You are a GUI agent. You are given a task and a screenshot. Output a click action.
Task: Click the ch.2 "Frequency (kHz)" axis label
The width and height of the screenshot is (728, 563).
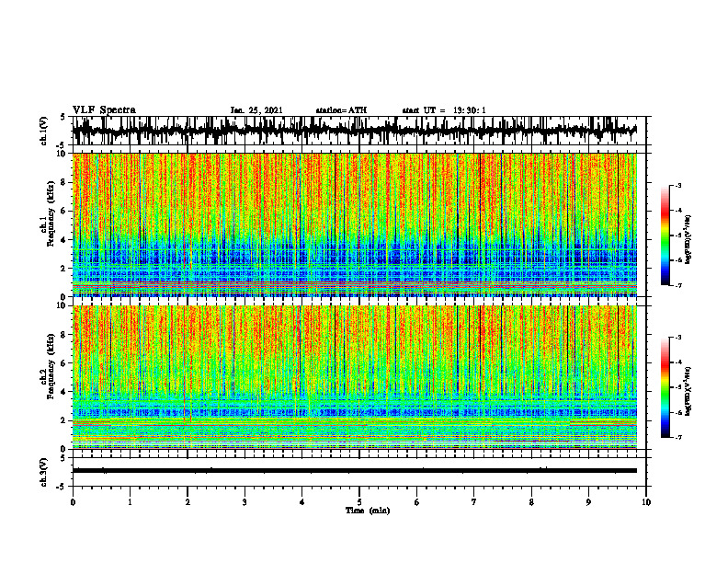point(51,366)
